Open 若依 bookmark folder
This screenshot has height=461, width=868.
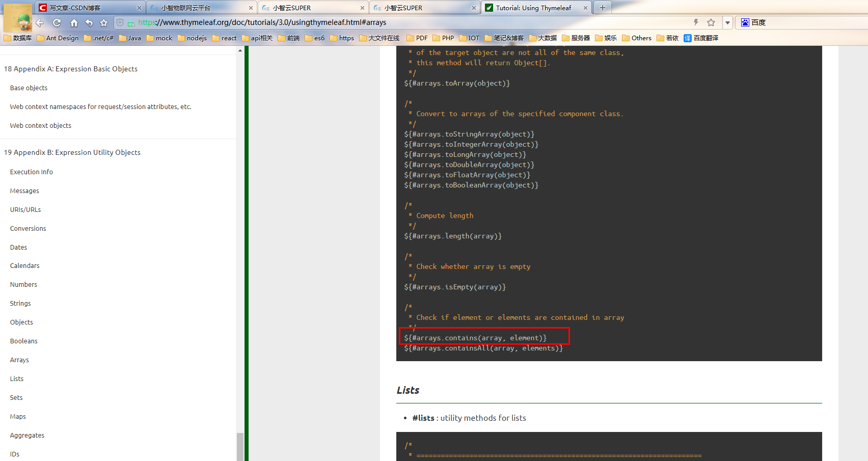pyautogui.click(x=668, y=38)
